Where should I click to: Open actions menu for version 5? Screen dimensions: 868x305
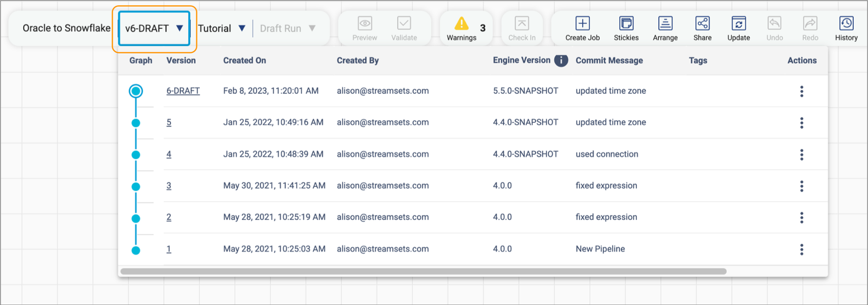click(802, 123)
